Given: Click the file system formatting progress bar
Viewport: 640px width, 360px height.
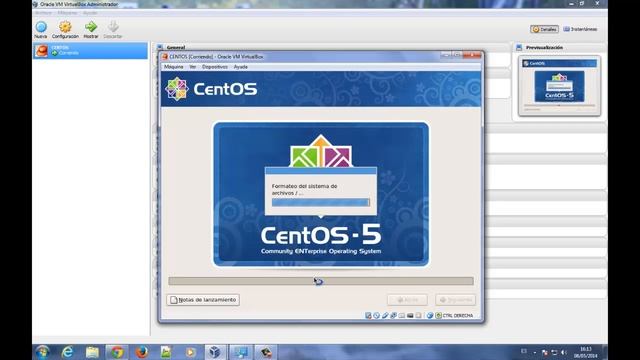Looking at the screenshot, I should click(320, 202).
